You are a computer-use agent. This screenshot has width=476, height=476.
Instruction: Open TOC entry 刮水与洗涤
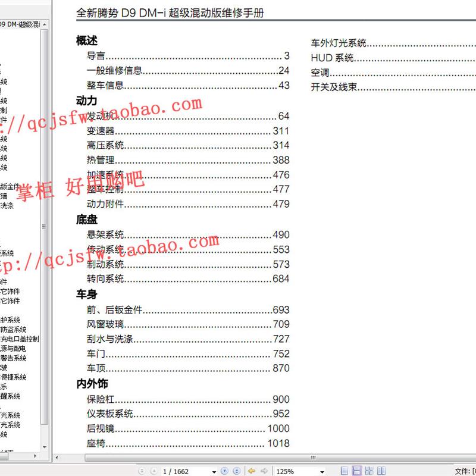[x=188, y=339]
